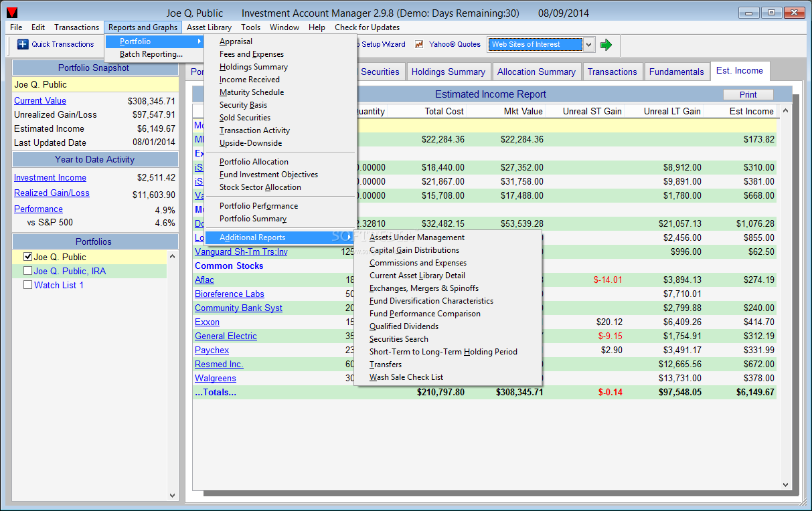Open the Maturity Schedule report
The image size is (812, 511).
coord(252,92)
